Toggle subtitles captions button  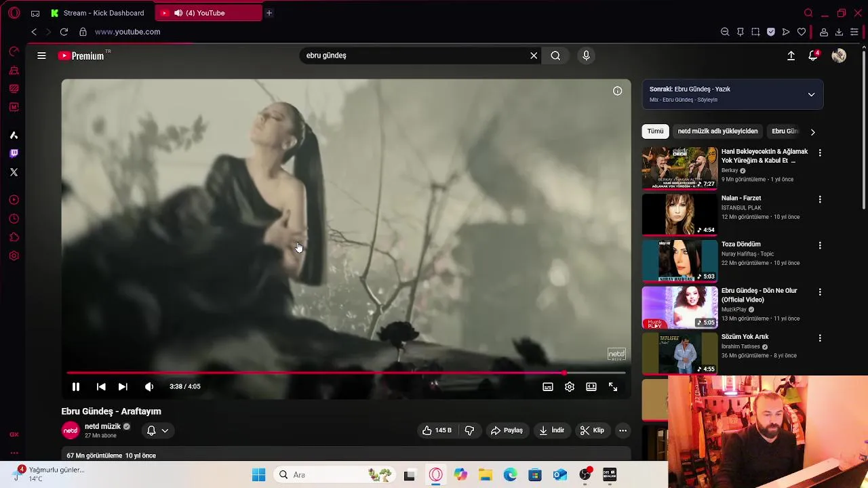(548, 386)
